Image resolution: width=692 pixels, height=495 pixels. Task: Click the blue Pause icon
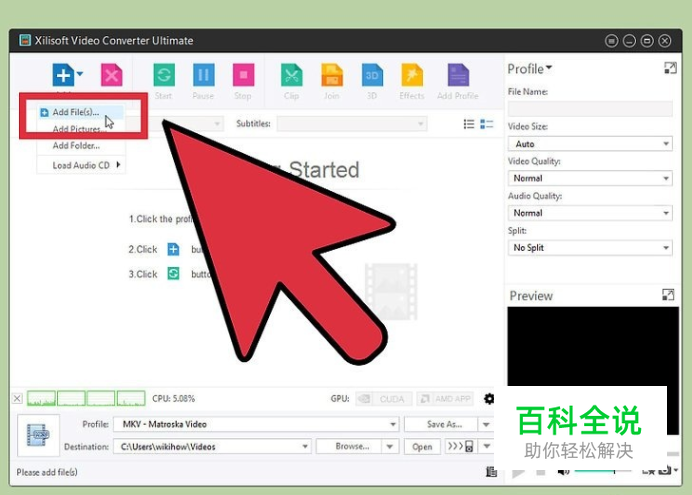click(203, 75)
